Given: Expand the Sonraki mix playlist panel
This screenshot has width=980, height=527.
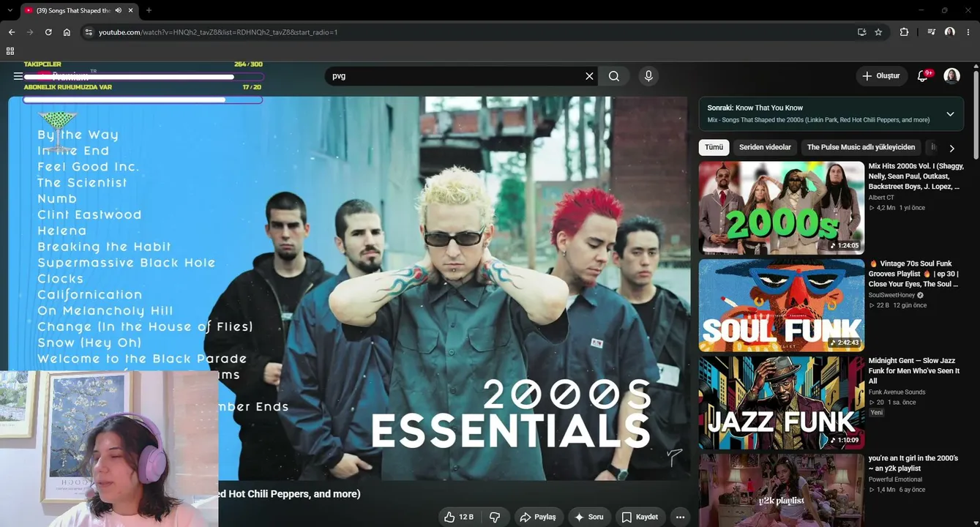Looking at the screenshot, I should click(x=950, y=114).
